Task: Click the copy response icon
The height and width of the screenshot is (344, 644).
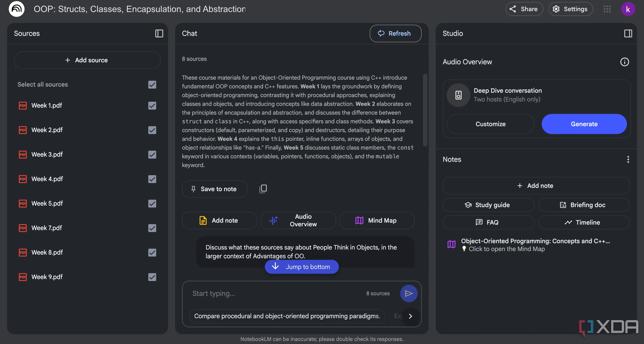Action: 263,189
